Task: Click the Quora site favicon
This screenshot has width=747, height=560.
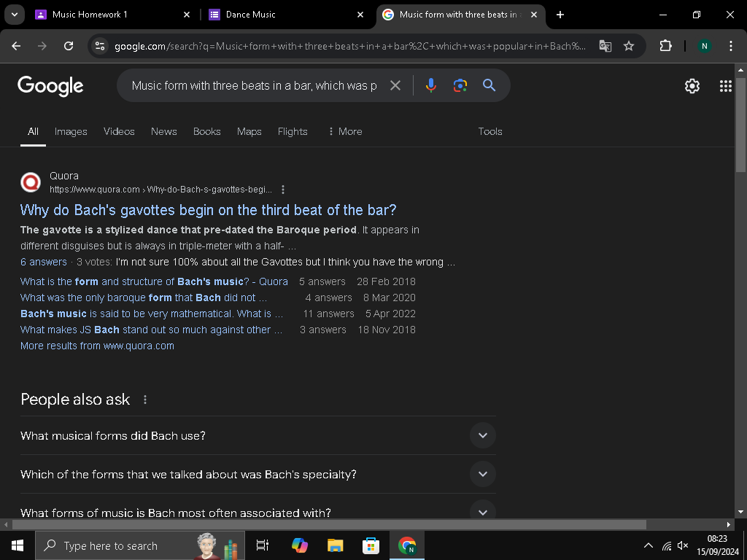Action: coord(31,182)
